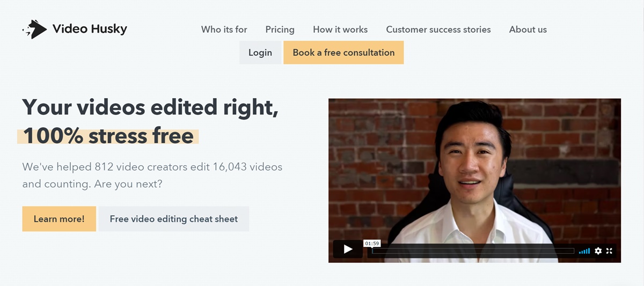Open the 'Who its for' menu item
This screenshot has width=644, height=286.
tap(224, 30)
